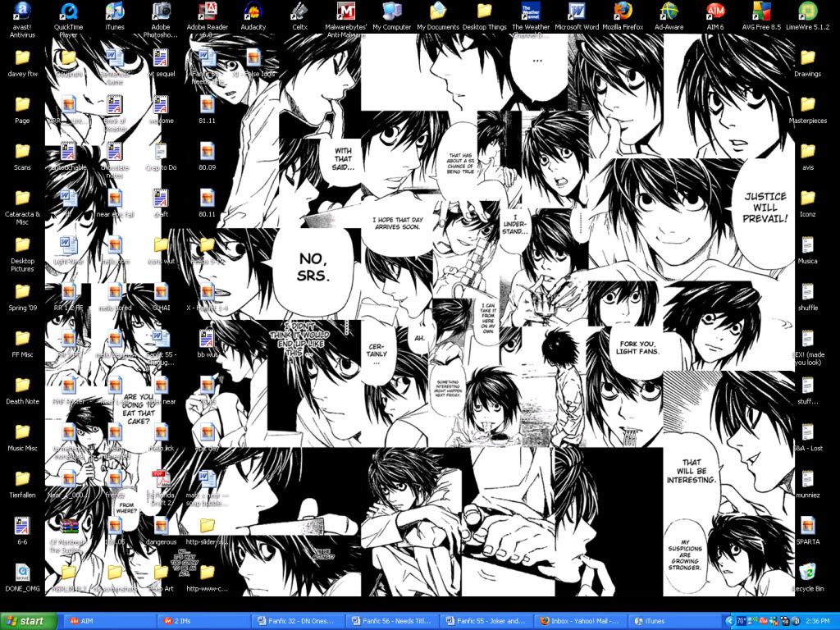Select the Crap to Do text file
Image resolution: width=840 pixels, height=630 pixels.
pos(161,157)
